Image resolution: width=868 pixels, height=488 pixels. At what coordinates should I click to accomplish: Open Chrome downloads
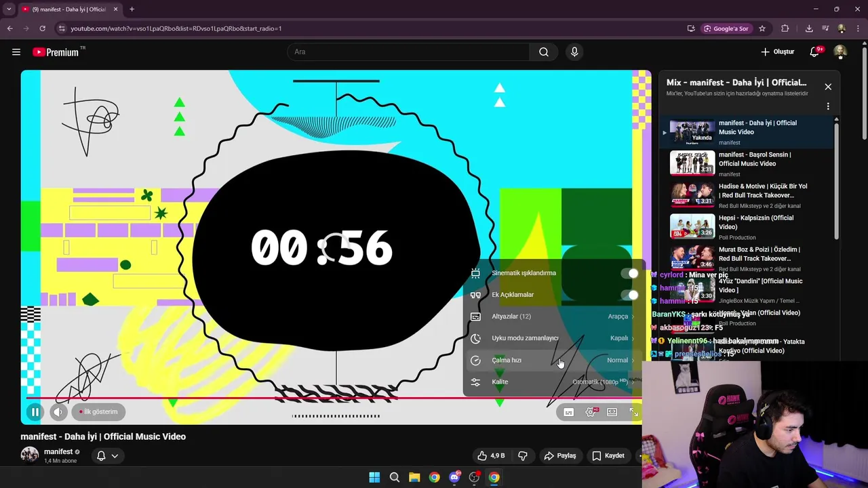coord(809,28)
